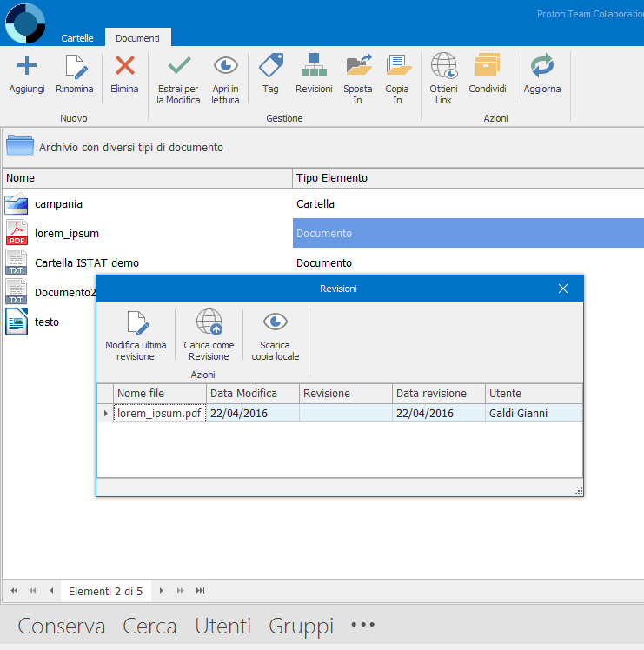
Task: Jump forward one page in pager
Action: (x=181, y=590)
